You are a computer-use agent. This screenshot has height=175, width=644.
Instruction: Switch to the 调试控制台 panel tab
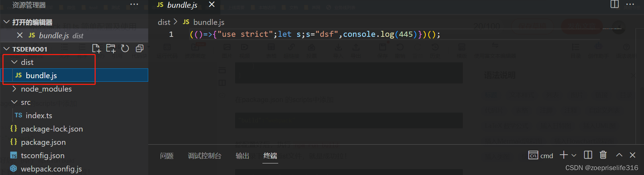(205, 156)
